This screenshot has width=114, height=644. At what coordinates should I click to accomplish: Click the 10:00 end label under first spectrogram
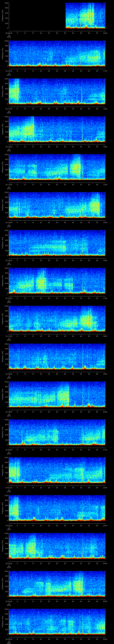(x=105, y=33)
